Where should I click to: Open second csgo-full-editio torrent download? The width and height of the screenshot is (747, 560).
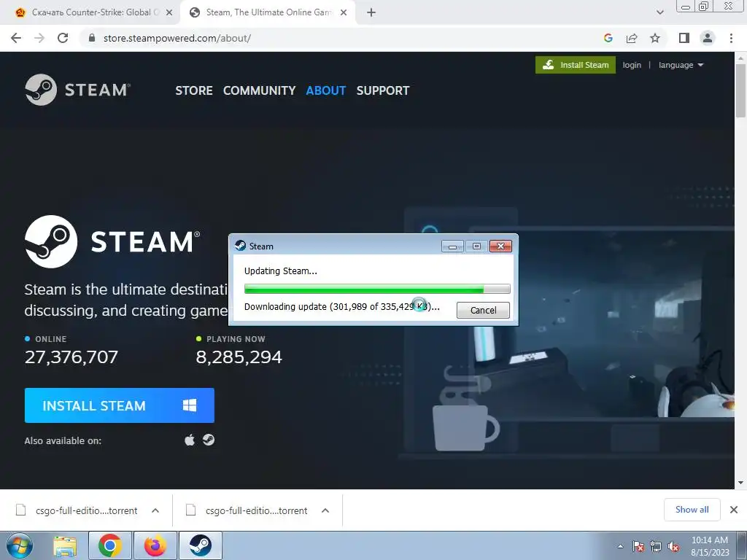click(247, 510)
